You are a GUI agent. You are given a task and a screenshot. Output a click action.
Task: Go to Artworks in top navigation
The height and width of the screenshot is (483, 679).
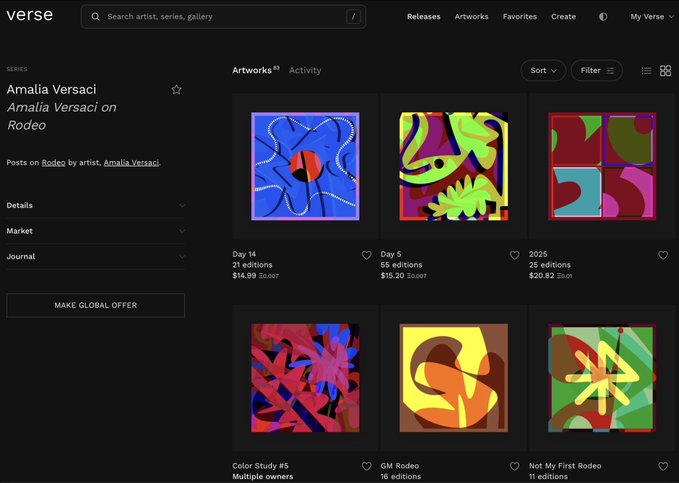pos(471,17)
